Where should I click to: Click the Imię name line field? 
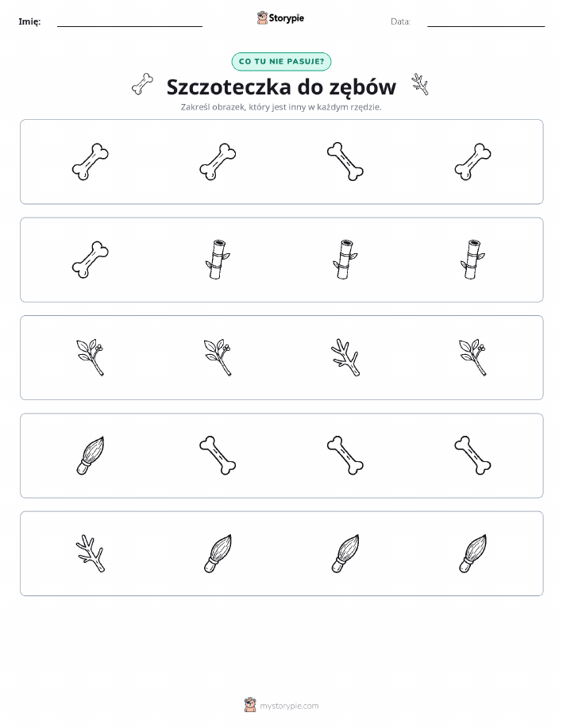[x=129, y=22]
